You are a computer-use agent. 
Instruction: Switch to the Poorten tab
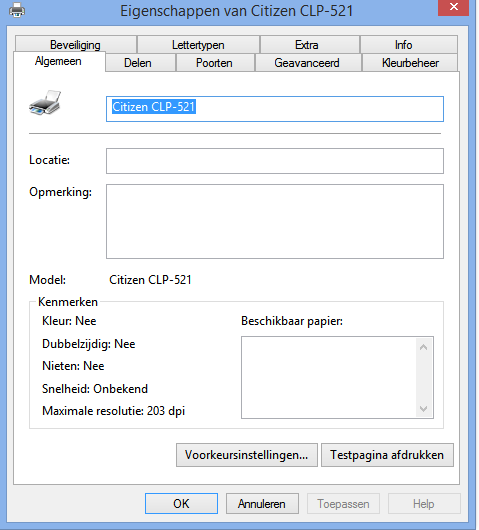[215, 63]
